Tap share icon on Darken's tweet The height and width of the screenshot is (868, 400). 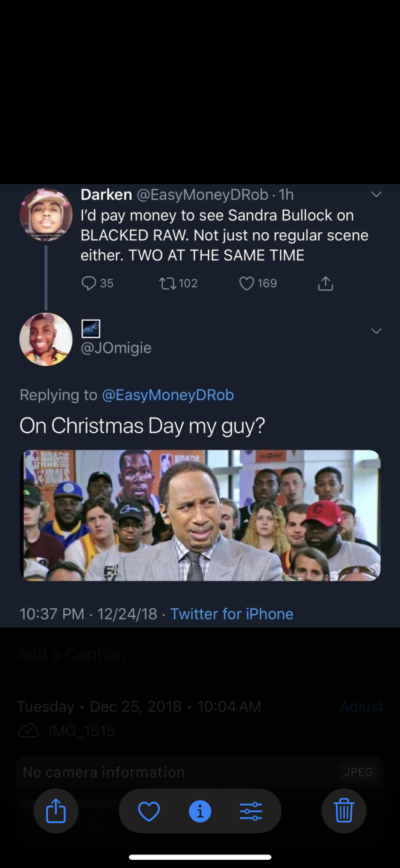point(325,283)
